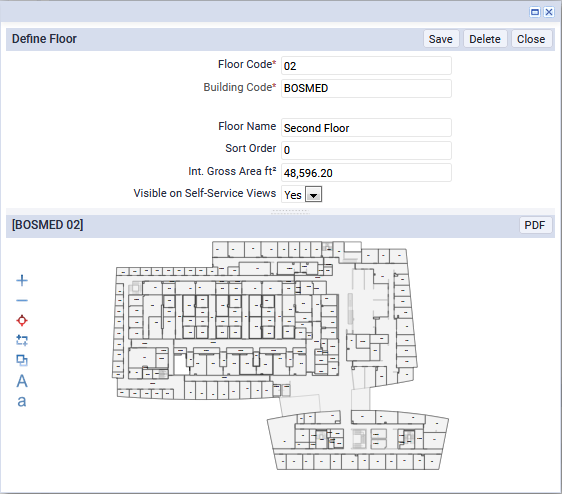Screen dimensions: 562x494
Task: Save the floor definition
Action: (440, 39)
